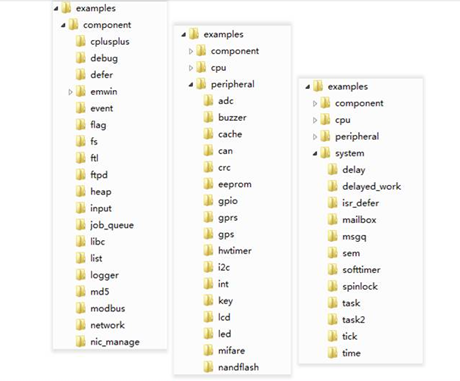Click the hwtimer folder icon

click(x=208, y=250)
